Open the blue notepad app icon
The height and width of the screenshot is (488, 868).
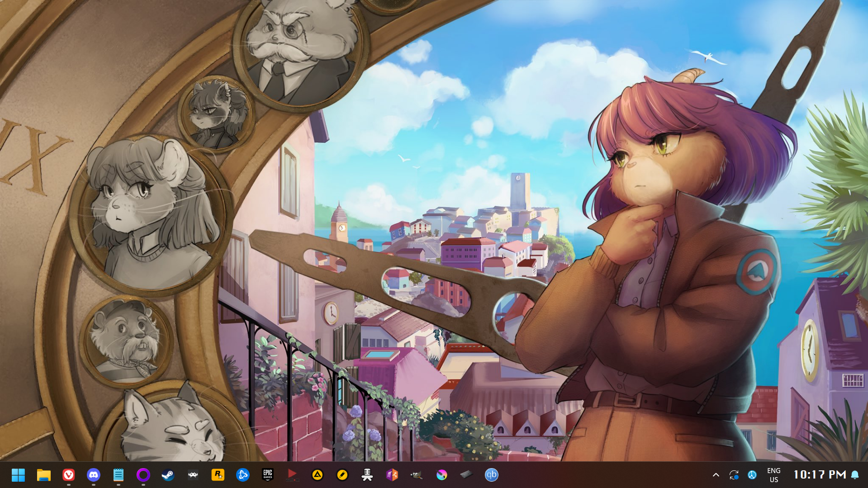[x=119, y=475]
